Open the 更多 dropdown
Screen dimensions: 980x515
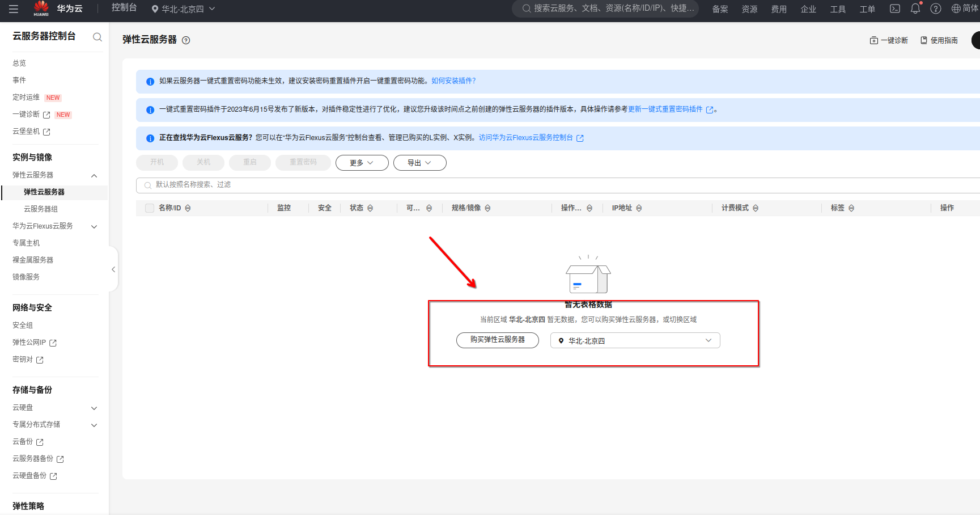point(362,163)
